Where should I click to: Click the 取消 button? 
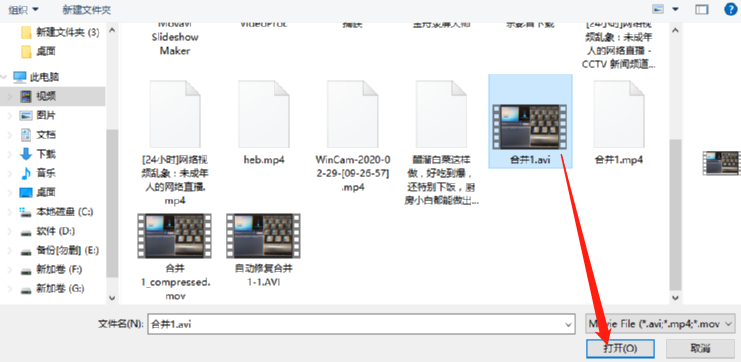point(700,348)
